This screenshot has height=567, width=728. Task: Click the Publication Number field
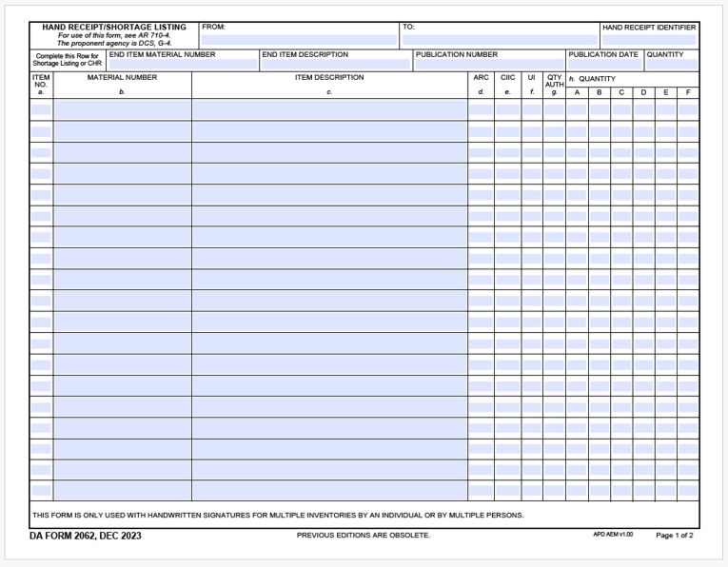tap(489, 65)
